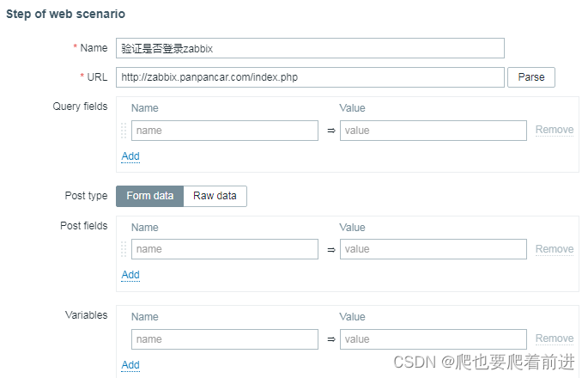Click the Parse button

click(x=531, y=77)
